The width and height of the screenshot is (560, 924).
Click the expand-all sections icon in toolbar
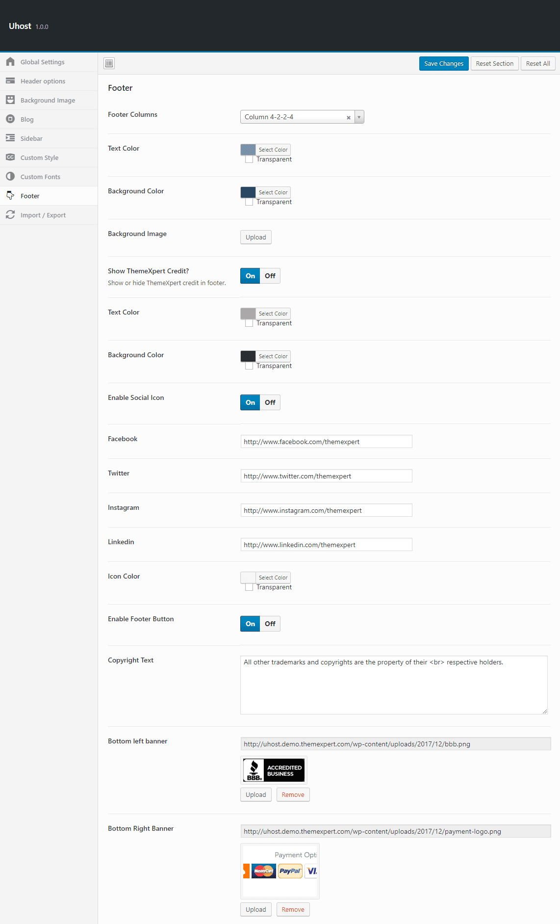109,63
